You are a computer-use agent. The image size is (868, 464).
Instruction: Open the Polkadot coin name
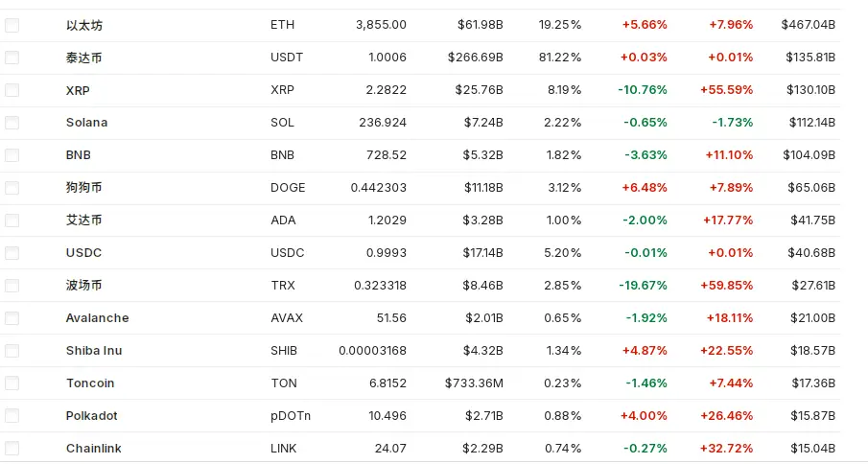[x=92, y=416]
